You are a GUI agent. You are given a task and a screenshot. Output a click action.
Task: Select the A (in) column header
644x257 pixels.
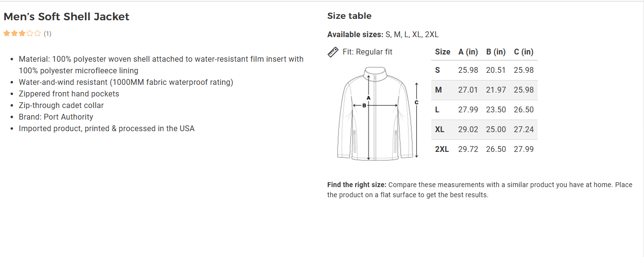(x=468, y=52)
